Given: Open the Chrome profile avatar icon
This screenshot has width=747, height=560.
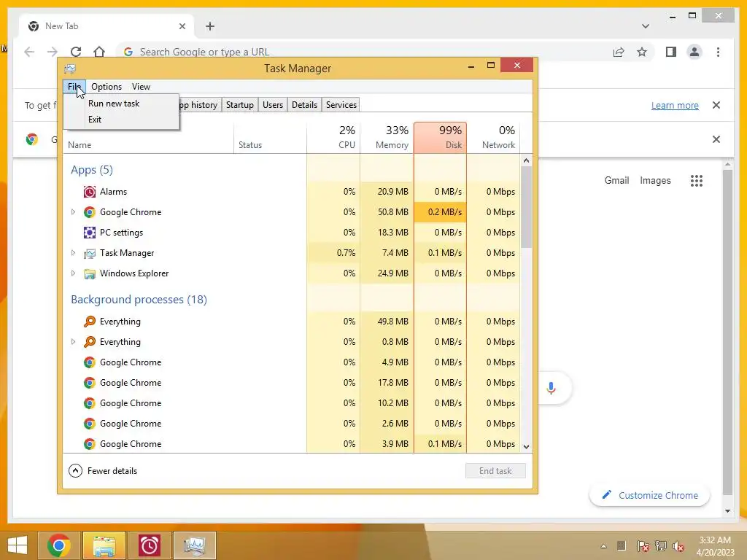Looking at the screenshot, I should coord(694,52).
